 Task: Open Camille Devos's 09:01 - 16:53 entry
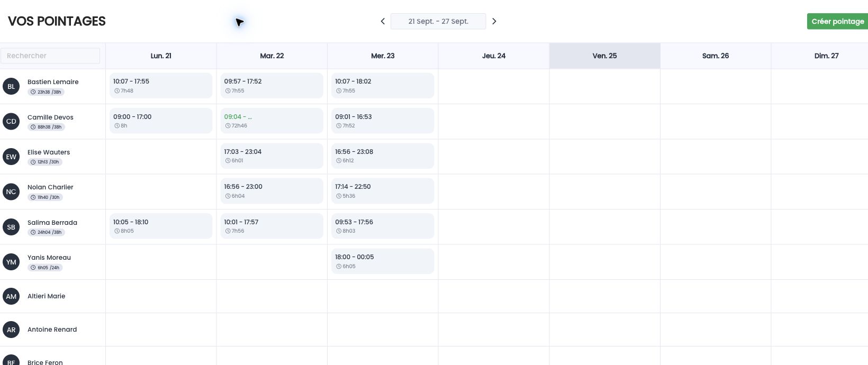[x=383, y=121]
